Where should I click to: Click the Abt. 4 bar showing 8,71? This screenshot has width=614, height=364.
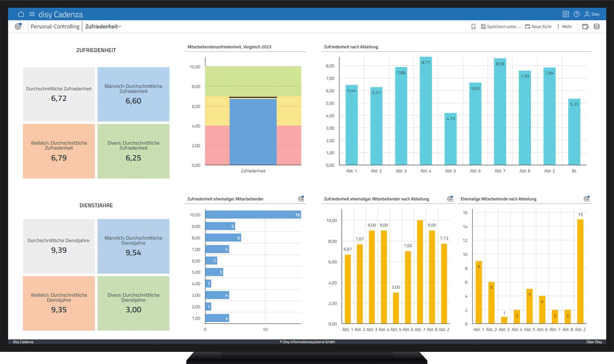pos(426,111)
